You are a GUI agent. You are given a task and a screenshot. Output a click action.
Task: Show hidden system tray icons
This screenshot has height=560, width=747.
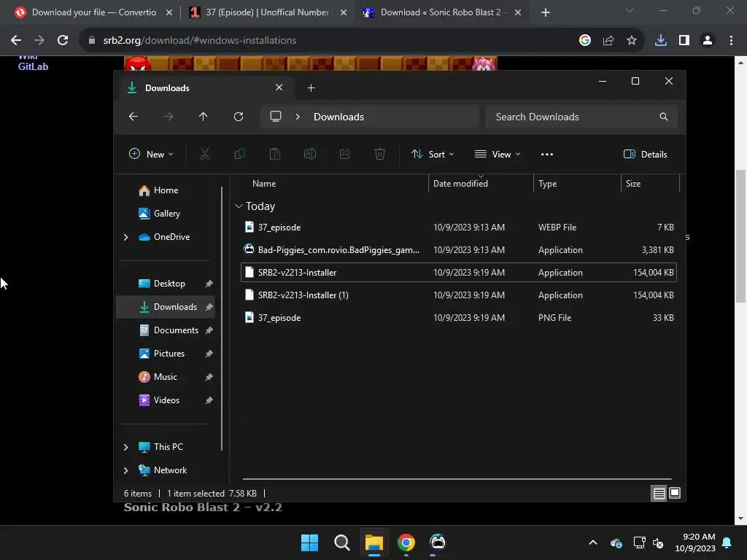(593, 542)
